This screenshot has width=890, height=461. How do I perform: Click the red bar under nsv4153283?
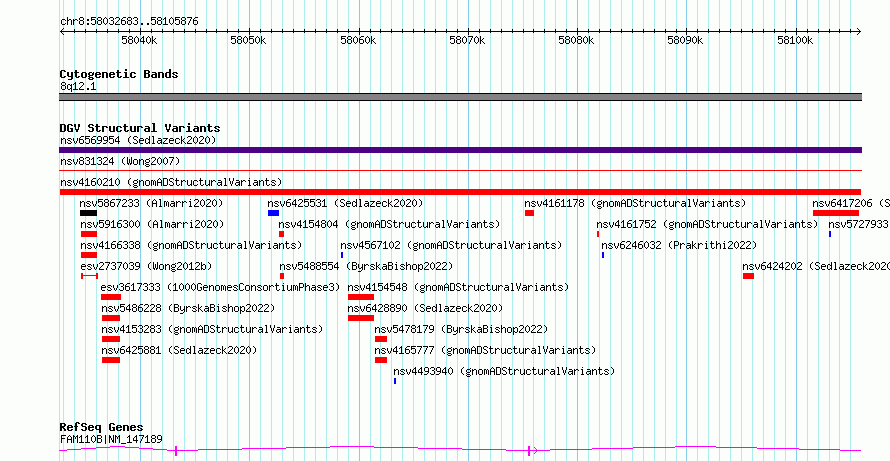[x=111, y=339]
